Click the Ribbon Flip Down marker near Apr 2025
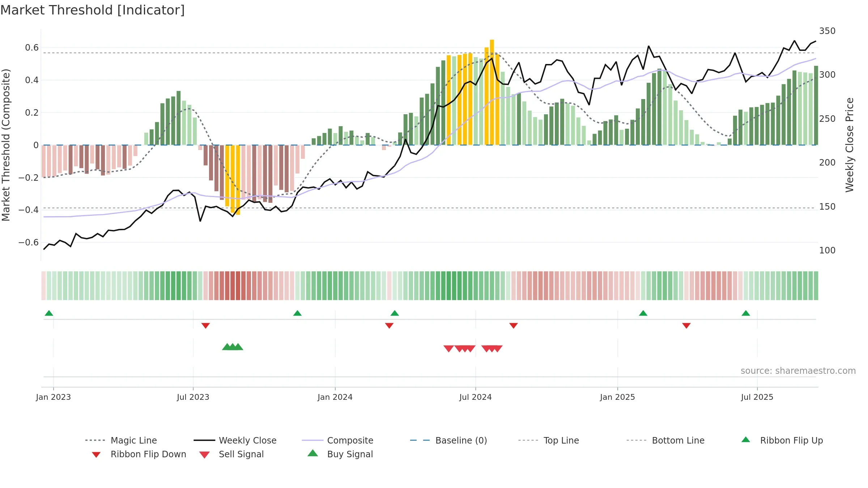This screenshot has width=868, height=488. click(686, 326)
